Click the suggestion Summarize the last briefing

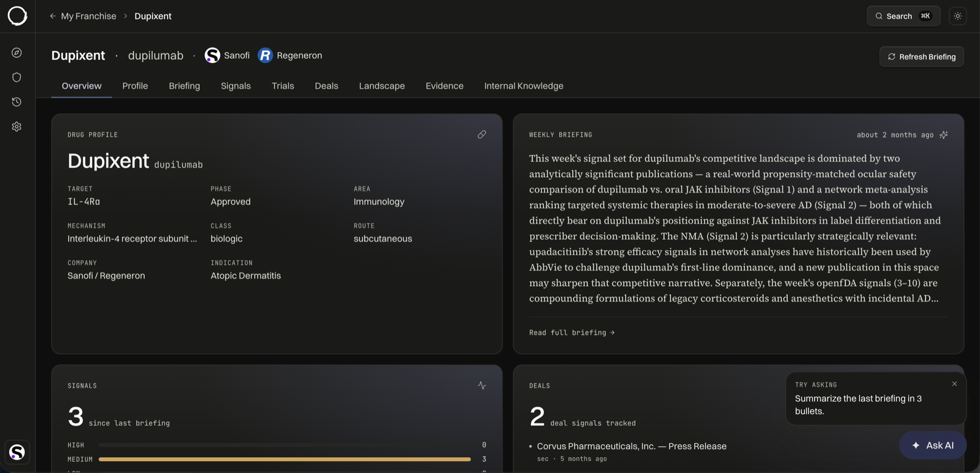tap(858, 405)
